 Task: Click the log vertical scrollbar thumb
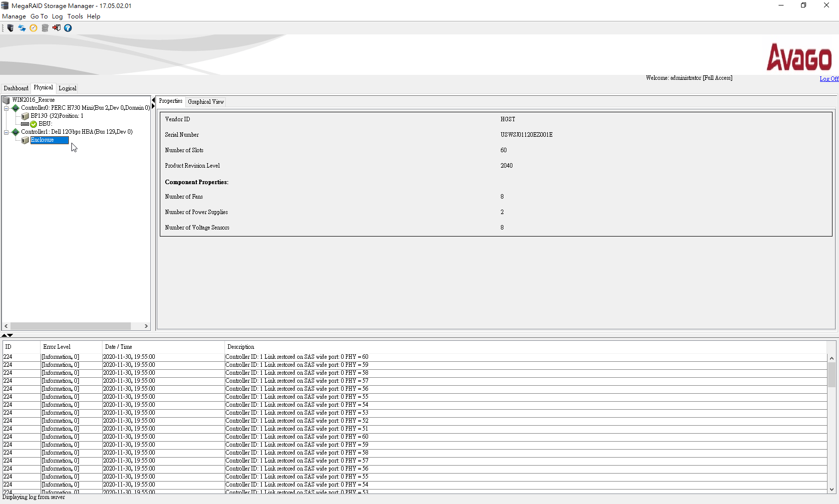[x=832, y=374]
